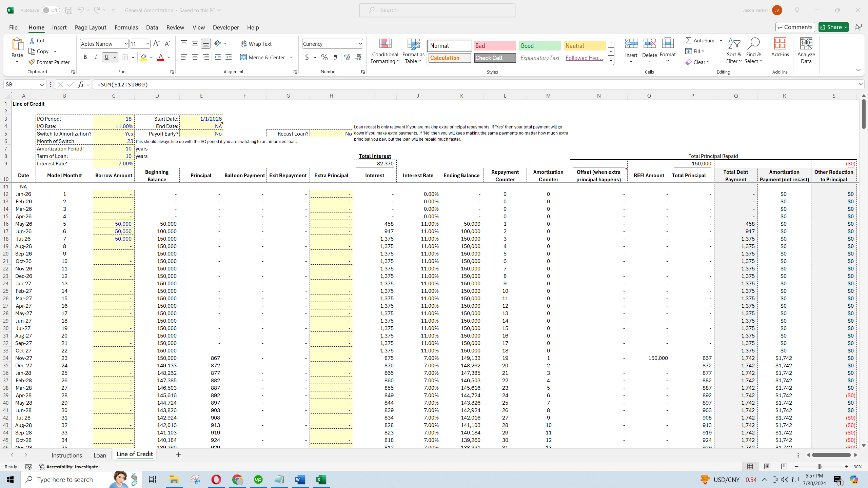Open Sort & Filter menu
Image resolution: width=868 pixels, height=488 pixels.
coord(734,50)
